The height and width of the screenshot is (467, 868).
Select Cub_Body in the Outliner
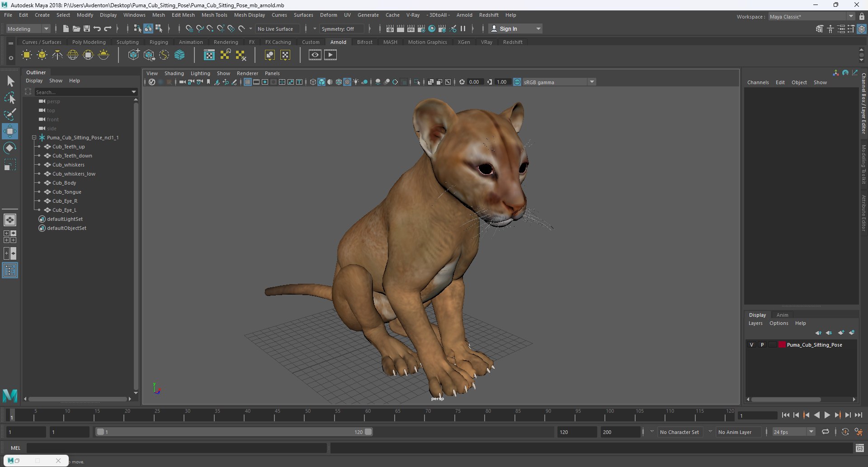coord(64,183)
